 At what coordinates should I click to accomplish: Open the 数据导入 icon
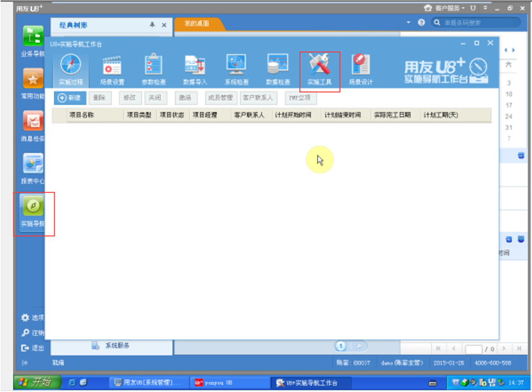195,70
